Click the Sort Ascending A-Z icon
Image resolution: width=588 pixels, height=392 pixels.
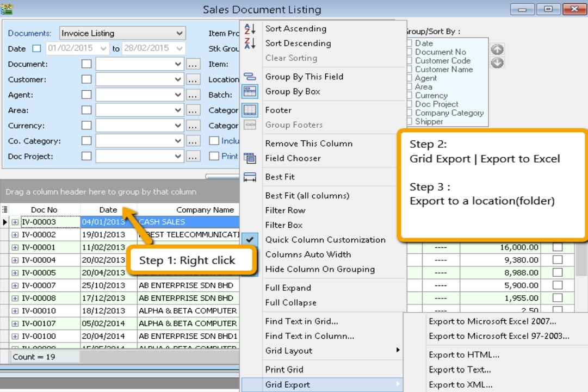tap(250, 29)
